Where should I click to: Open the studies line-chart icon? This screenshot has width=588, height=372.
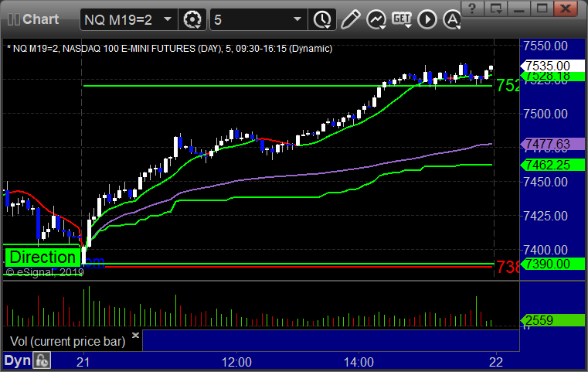376,19
